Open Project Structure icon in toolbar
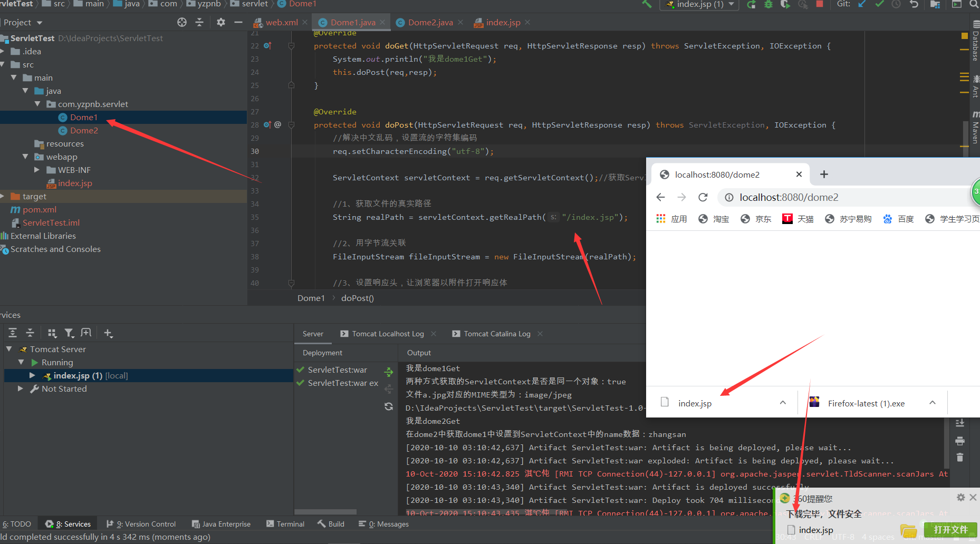 click(x=935, y=4)
